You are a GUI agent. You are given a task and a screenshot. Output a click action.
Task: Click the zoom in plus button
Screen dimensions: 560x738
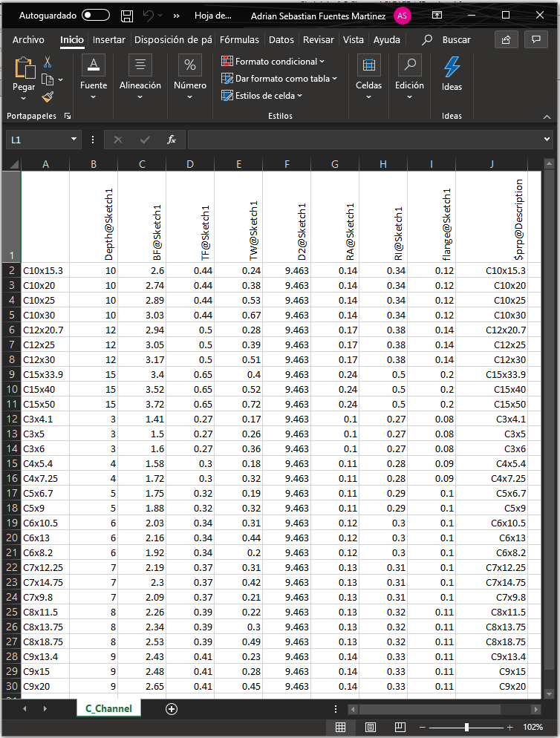510,727
